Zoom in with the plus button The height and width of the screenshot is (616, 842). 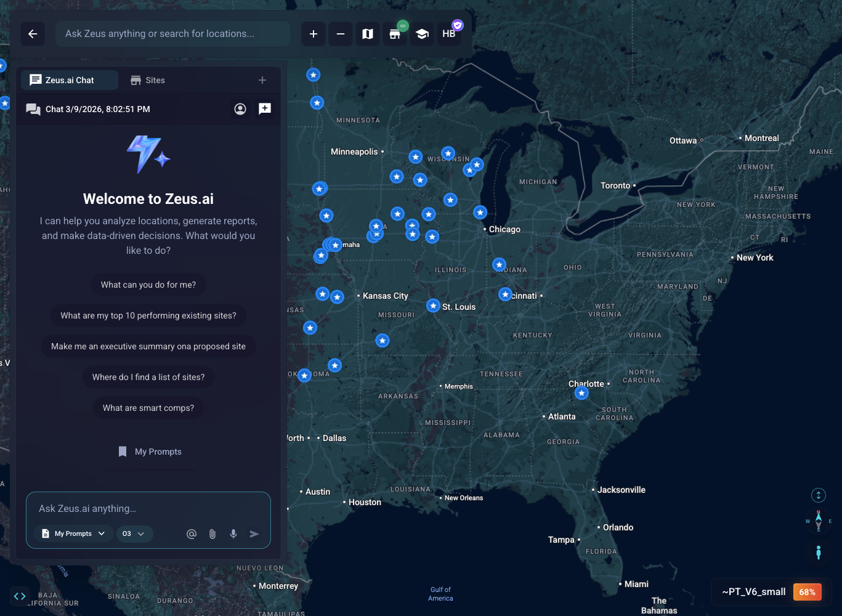(x=314, y=34)
